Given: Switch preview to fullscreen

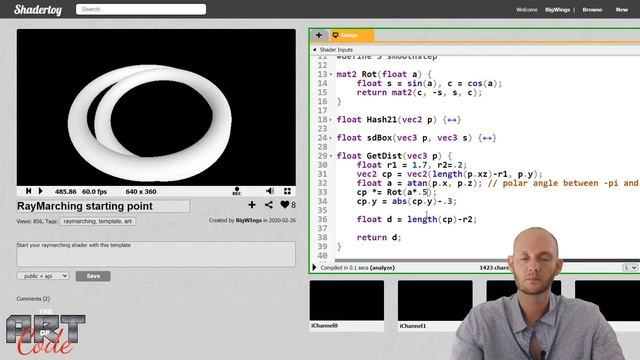Looking at the screenshot, I should coord(287,191).
